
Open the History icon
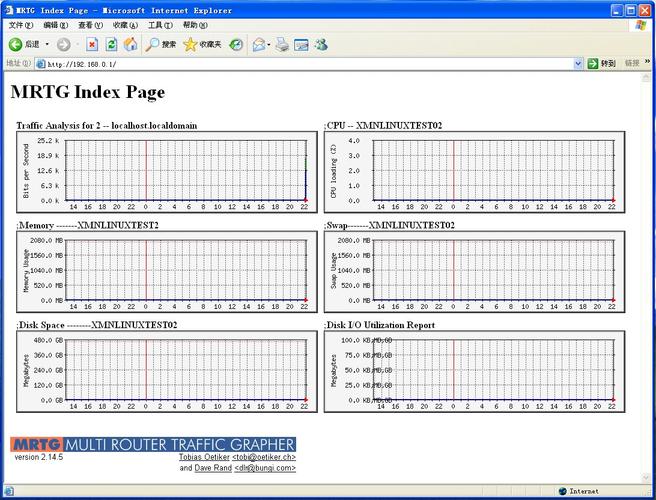pyautogui.click(x=236, y=44)
